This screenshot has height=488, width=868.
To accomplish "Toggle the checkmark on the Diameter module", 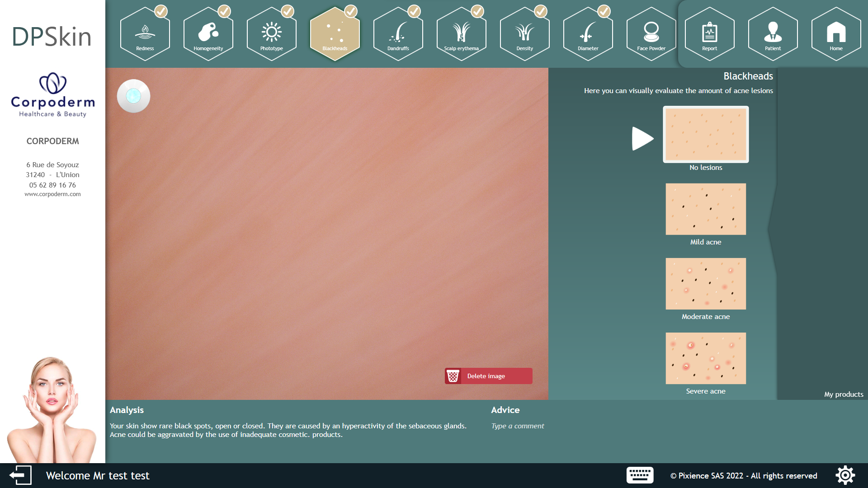I will pyautogui.click(x=604, y=12).
